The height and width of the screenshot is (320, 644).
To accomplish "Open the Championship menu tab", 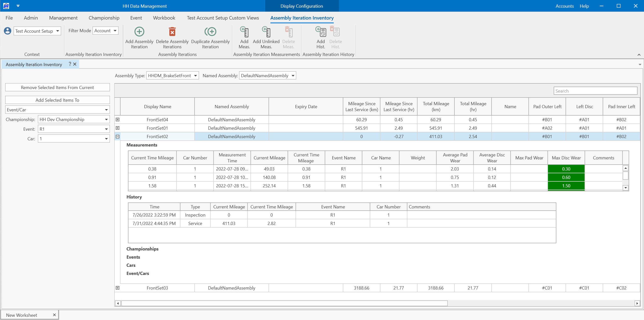I will (x=104, y=18).
